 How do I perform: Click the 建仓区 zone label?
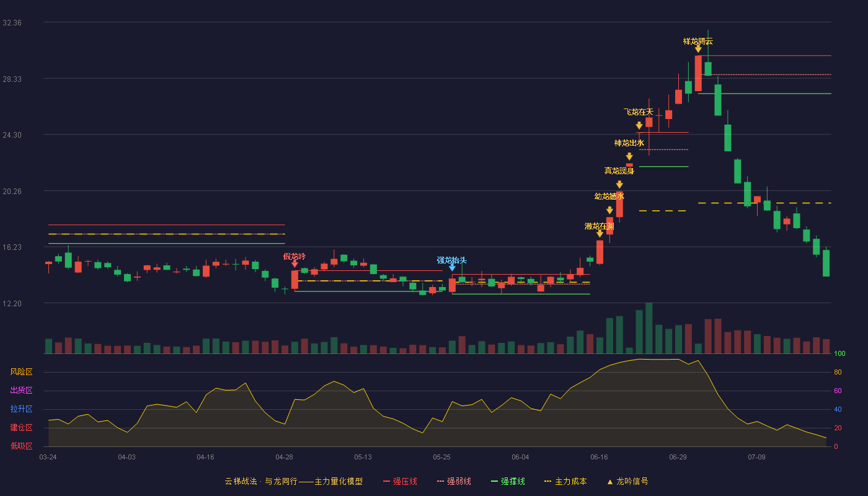pos(22,428)
